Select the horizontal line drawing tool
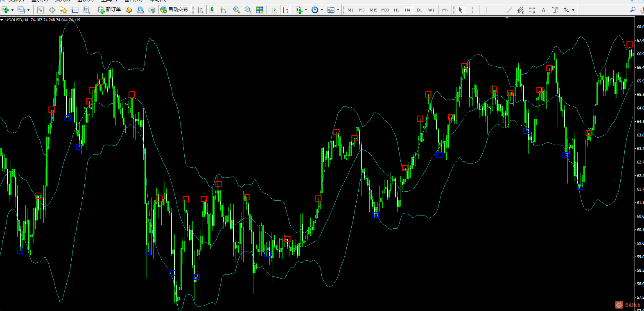 click(x=497, y=10)
